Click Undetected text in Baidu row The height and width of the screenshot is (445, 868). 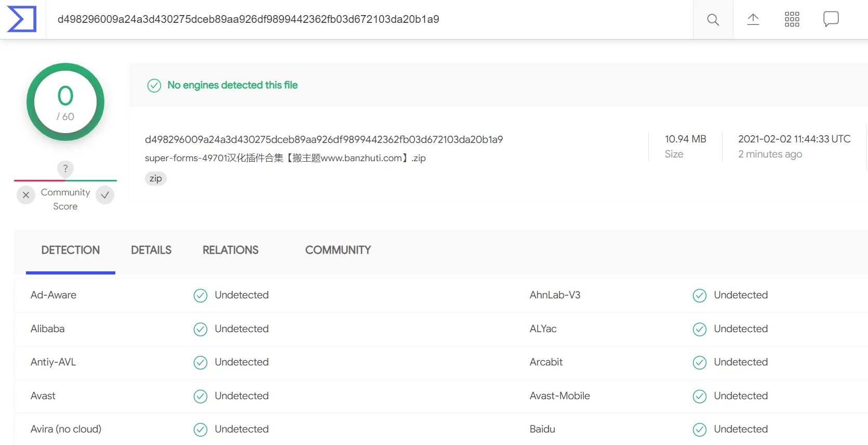pyautogui.click(x=741, y=429)
